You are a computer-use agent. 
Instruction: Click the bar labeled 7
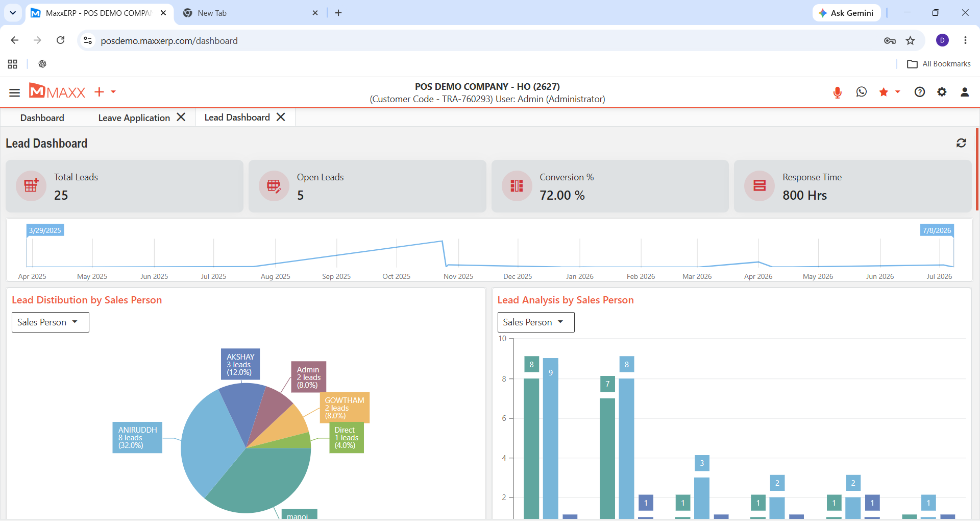click(607, 458)
